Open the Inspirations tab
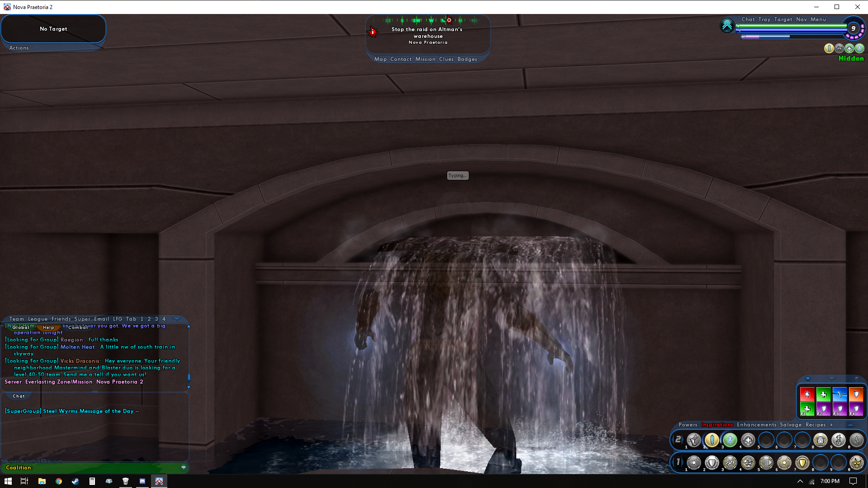 tap(717, 425)
